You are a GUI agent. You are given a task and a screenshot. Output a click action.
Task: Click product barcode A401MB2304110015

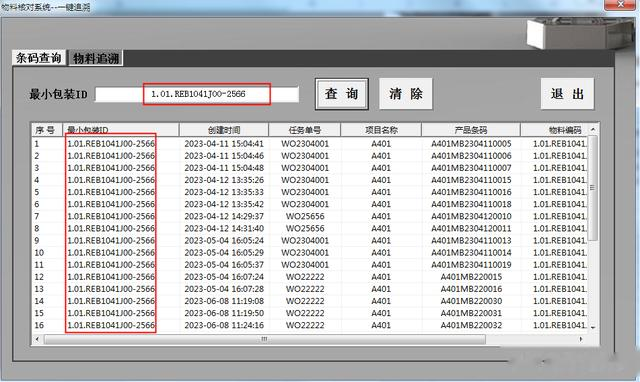[x=471, y=180]
